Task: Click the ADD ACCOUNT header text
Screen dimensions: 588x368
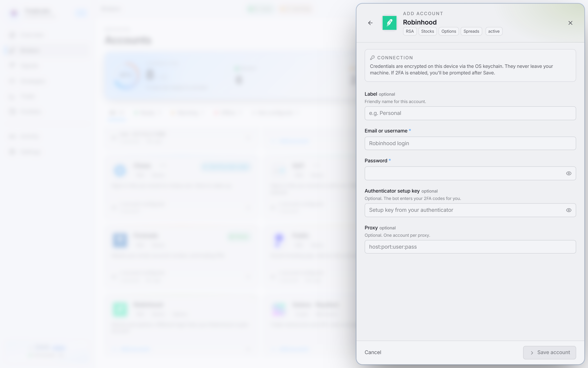Action: coord(423,14)
